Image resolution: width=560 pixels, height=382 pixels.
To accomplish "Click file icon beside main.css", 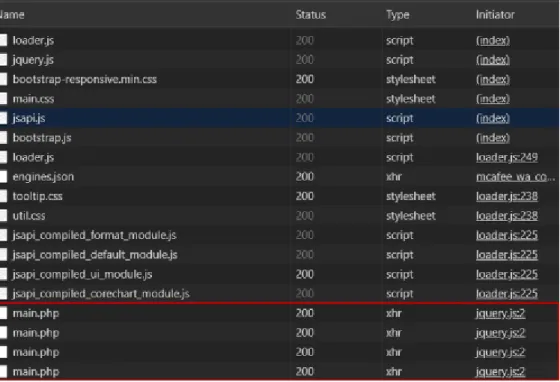I will [3, 99].
